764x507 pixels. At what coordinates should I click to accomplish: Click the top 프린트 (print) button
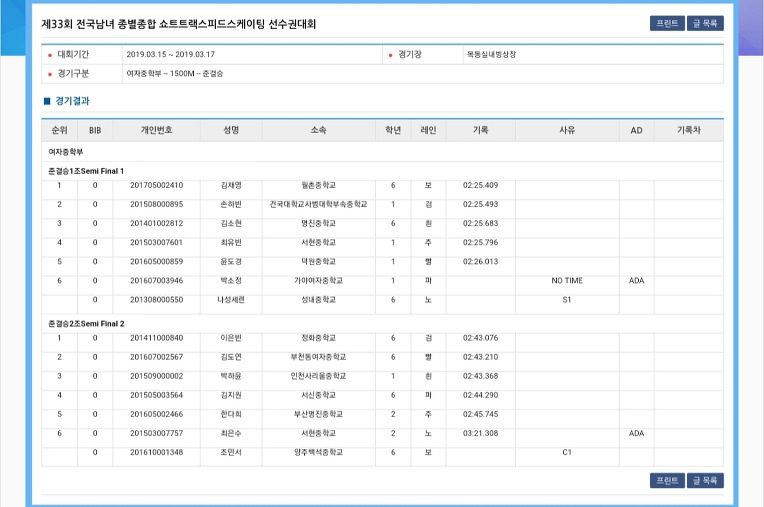667,23
